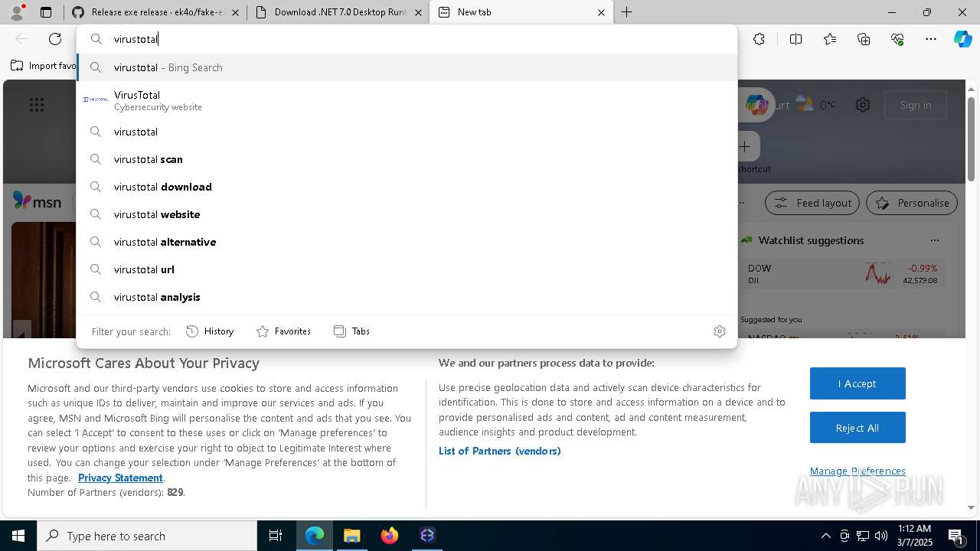Open the Extensions puzzle icon
Image resolution: width=980 pixels, height=551 pixels.
(x=759, y=39)
